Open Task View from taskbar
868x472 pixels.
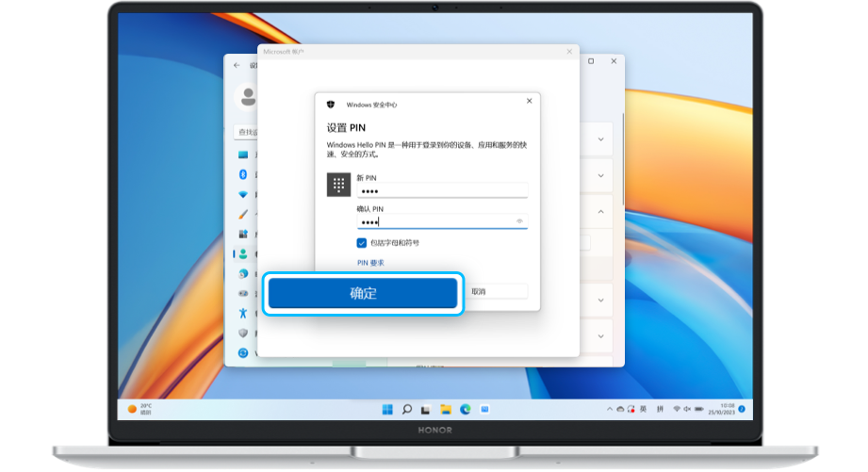point(426,410)
